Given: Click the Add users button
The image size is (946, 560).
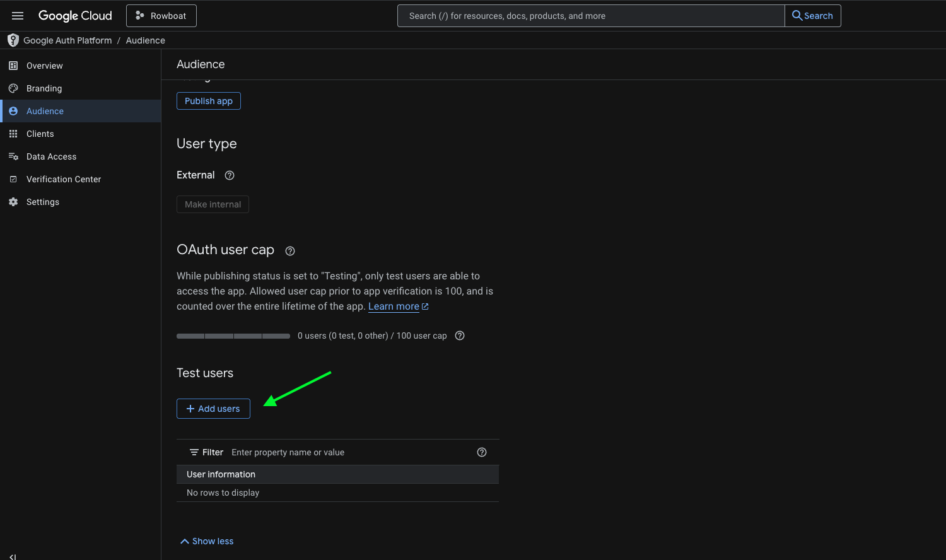Looking at the screenshot, I should tap(213, 408).
